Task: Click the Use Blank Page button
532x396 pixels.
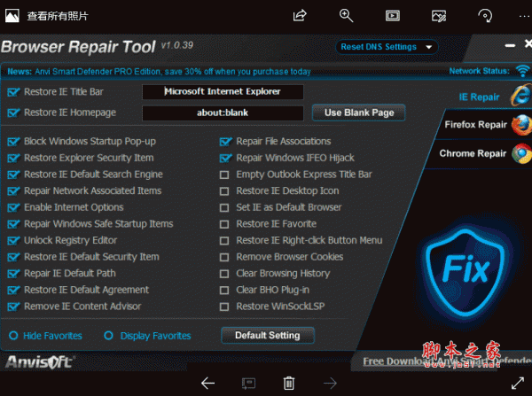Action: [x=359, y=113]
